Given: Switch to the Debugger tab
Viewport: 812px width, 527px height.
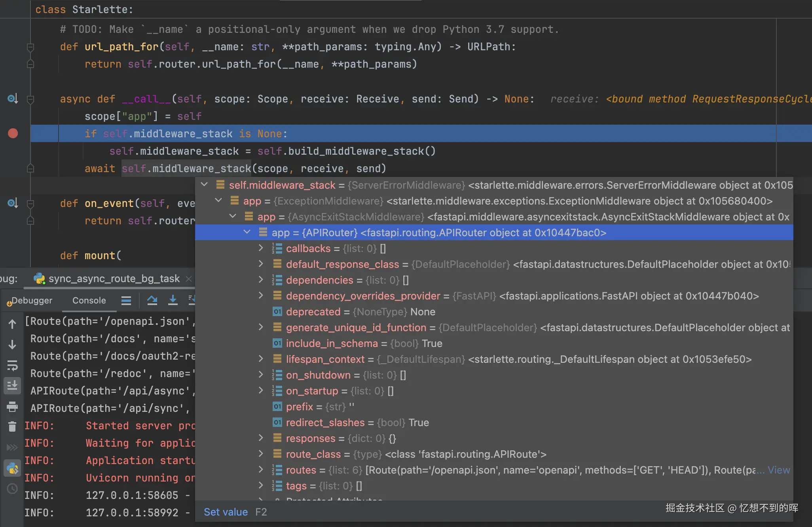Looking at the screenshot, I should 32,300.
